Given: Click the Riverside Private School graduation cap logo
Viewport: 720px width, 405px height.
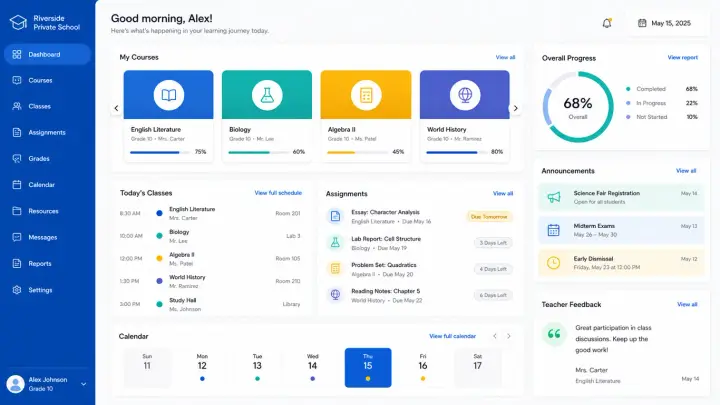Looking at the screenshot, I should coord(18,22).
